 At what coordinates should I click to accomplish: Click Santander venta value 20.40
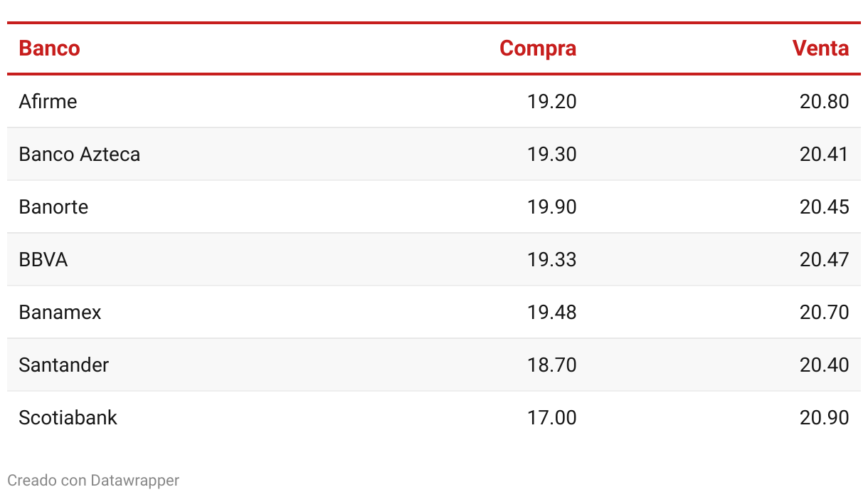(x=824, y=365)
